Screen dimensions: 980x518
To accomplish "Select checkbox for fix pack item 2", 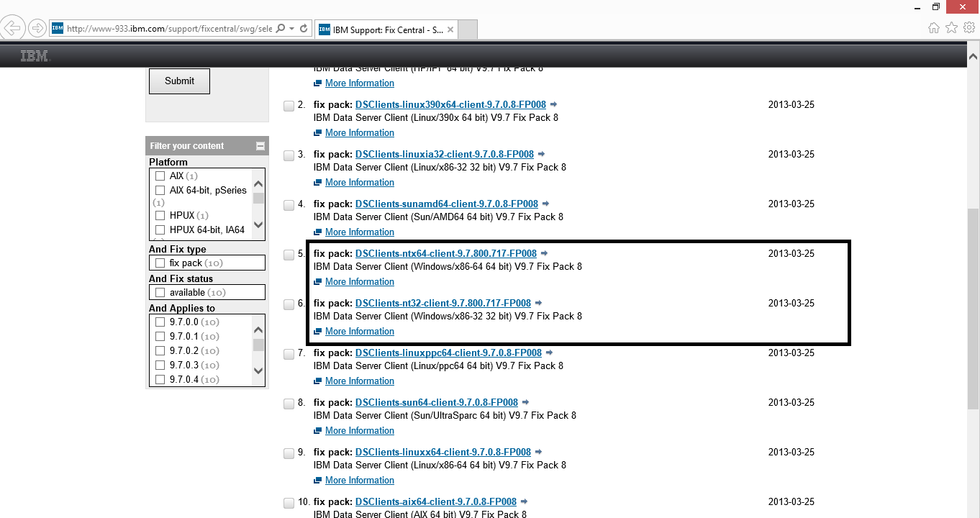I will [x=289, y=106].
